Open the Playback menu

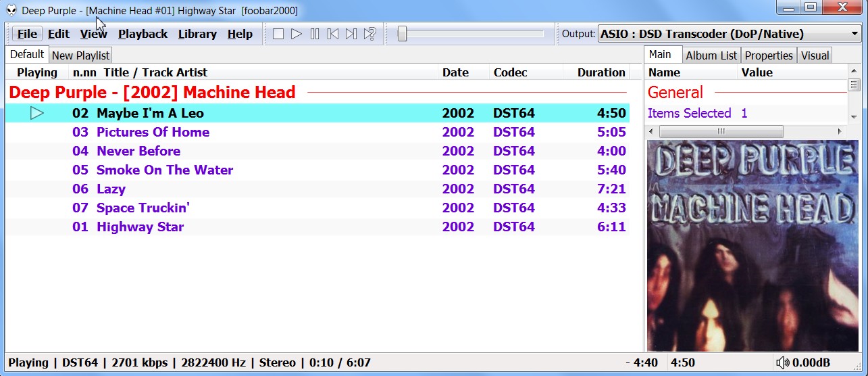(143, 34)
